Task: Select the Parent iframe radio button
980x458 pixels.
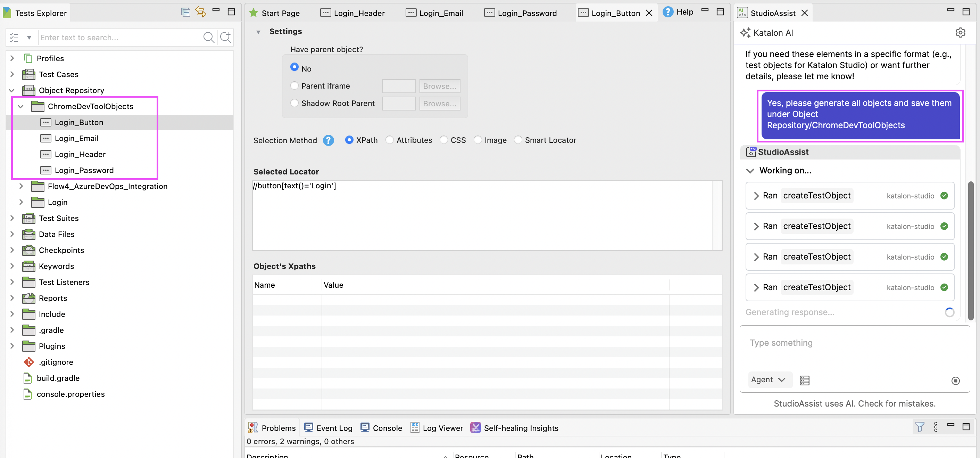Action: click(x=294, y=86)
